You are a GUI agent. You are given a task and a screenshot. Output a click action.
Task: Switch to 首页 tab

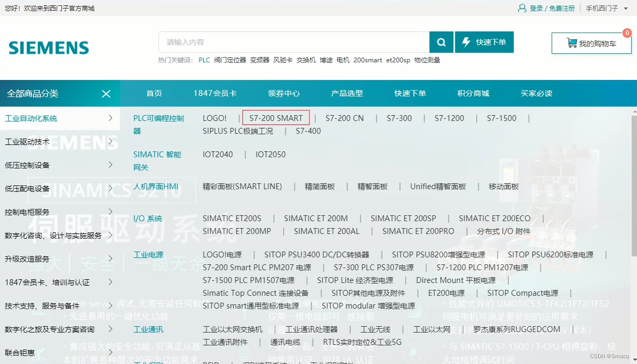(154, 93)
